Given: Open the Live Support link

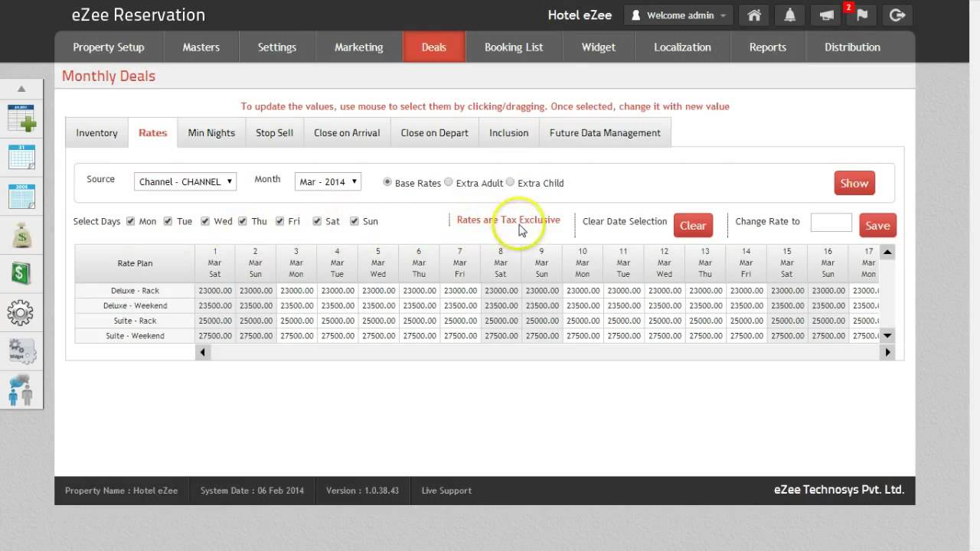Looking at the screenshot, I should pos(446,491).
